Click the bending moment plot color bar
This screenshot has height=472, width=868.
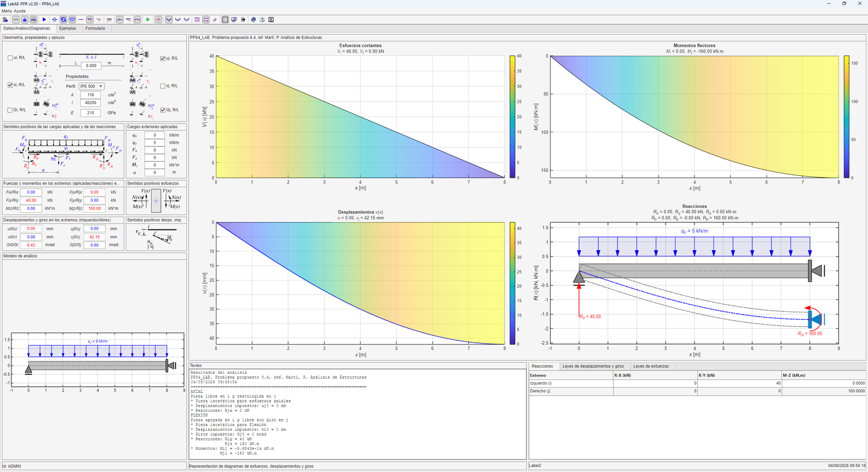click(x=846, y=117)
